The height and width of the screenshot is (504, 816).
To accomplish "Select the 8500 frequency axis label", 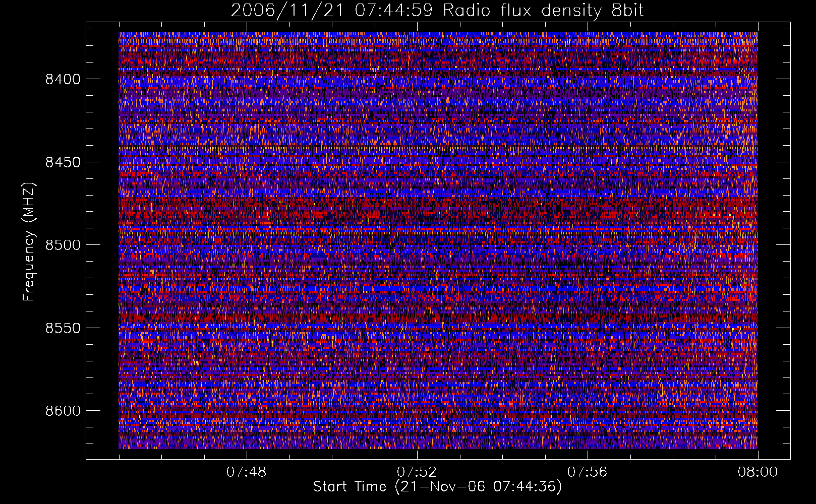I will (x=63, y=245).
